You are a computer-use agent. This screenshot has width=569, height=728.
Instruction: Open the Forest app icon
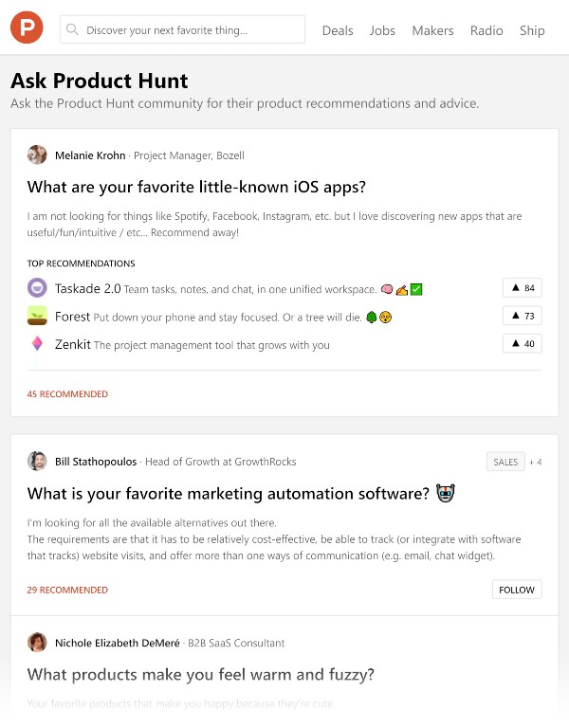pos(37,317)
